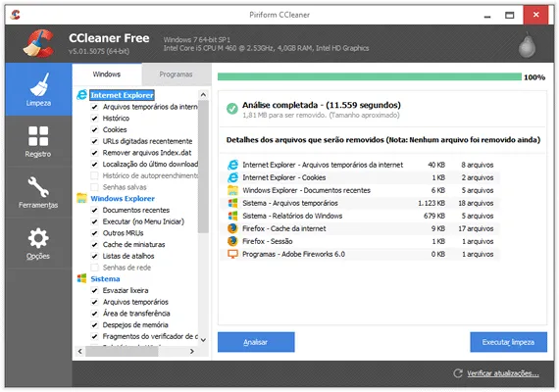Uncheck Esvaziar lixeira checkbox
This screenshot has width=559, height=392.
tap(94, 290)
